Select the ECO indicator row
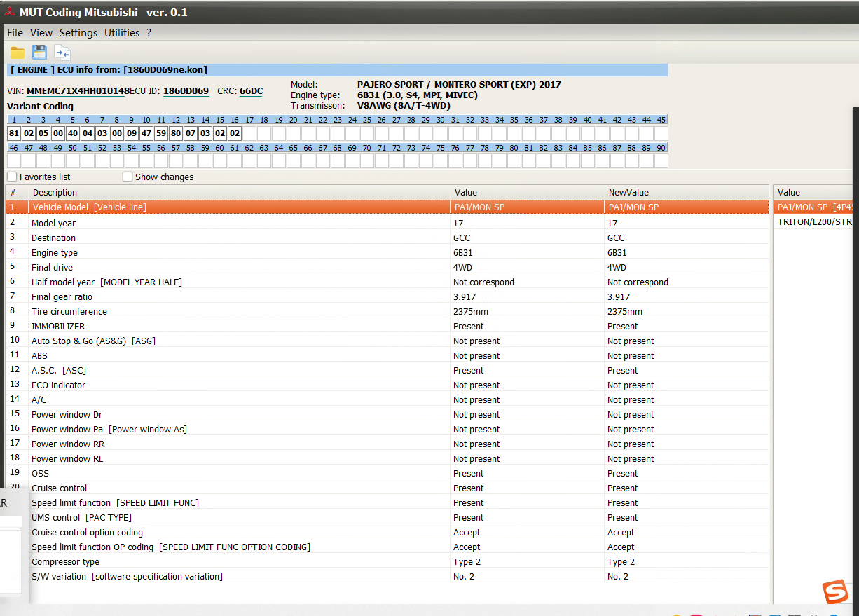859x616 pixels. [x=387, y=385]
